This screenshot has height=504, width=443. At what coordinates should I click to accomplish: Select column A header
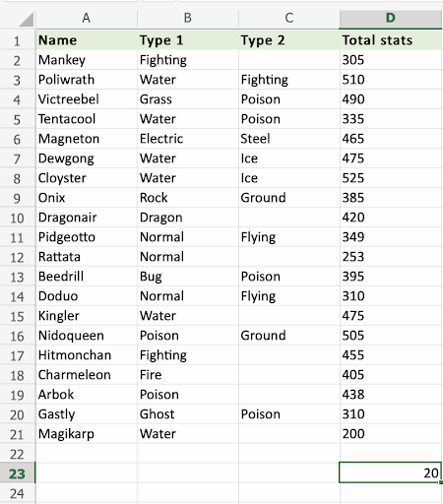pos(87,18)
